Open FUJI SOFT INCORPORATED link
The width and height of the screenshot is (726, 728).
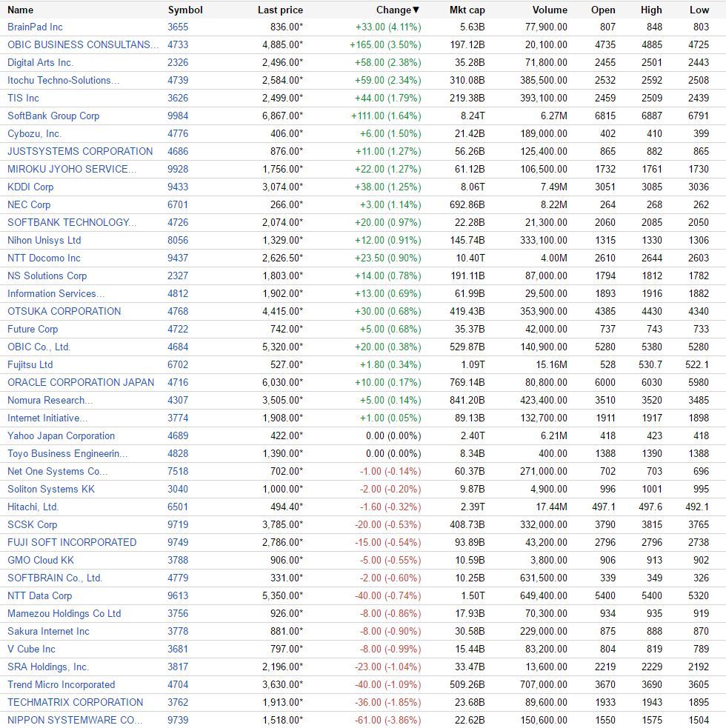tap(72, 542)
